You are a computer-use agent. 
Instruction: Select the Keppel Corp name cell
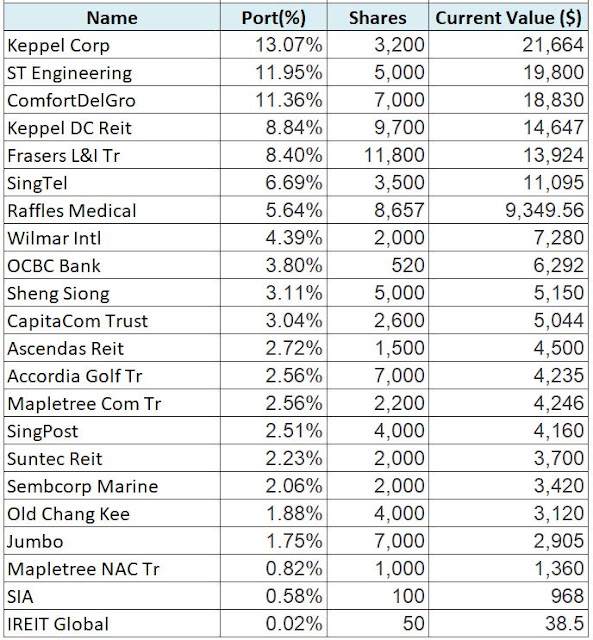112,44
